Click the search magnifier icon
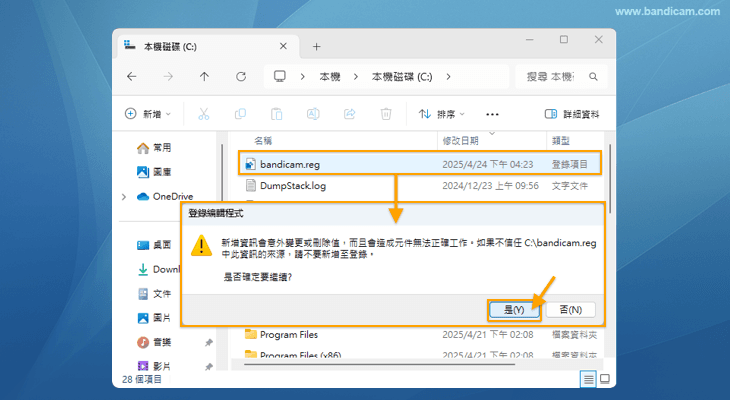The width and height of the screenshot is (730, 400). coord(593,76)
